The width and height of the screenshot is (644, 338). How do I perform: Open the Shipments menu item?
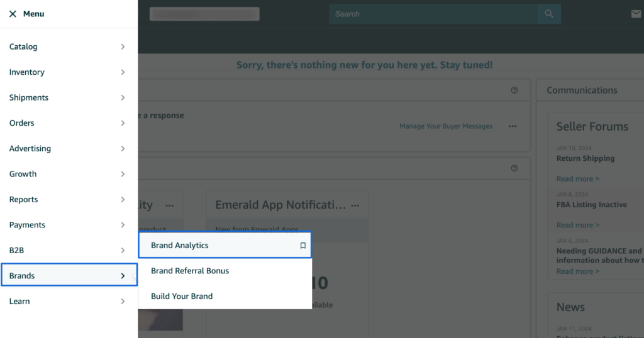pyautogui.click(x=69, y=97)
